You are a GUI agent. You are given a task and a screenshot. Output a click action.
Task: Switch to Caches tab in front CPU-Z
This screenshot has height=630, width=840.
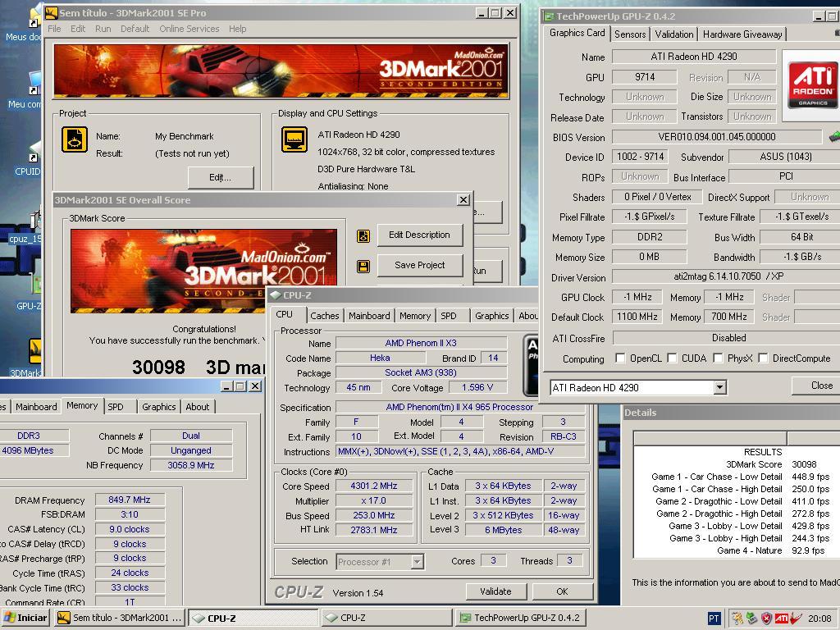[x=324, y=316]
